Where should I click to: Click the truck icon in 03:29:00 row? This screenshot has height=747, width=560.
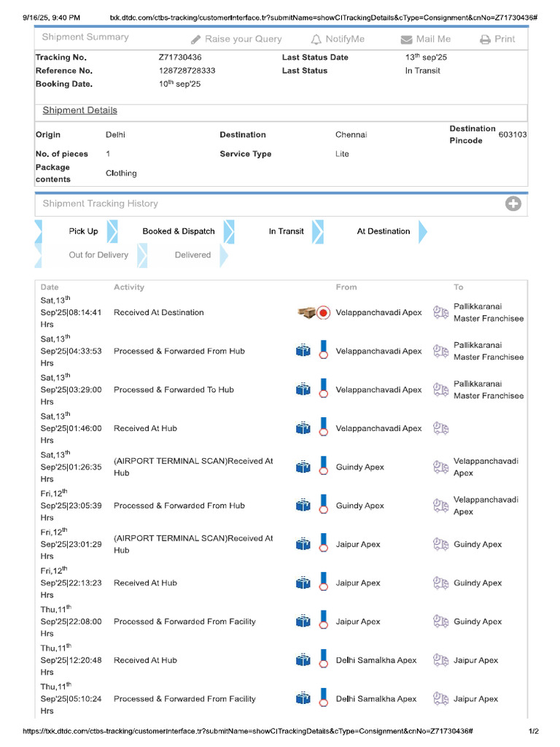(440, 390)
